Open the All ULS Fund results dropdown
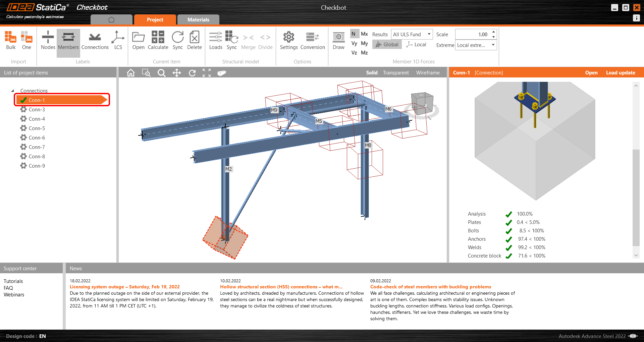644x342 pixels. pyautogui.click(x=412, y=34)
